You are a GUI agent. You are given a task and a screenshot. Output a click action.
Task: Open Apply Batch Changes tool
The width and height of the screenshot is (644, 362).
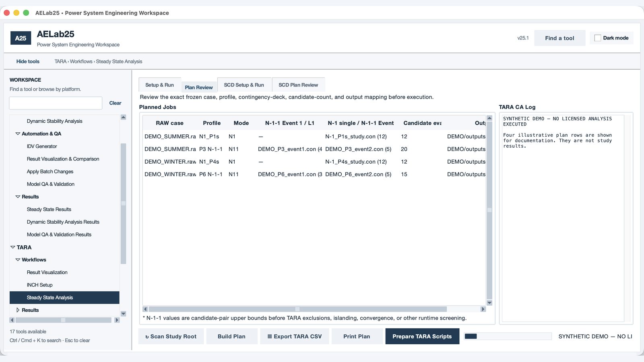click(50, 171)
